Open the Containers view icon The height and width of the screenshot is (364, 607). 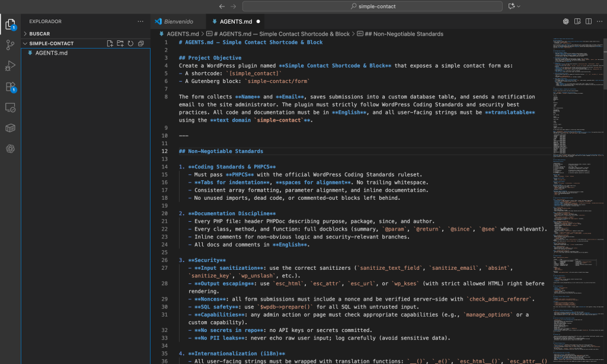click(11, 128)
